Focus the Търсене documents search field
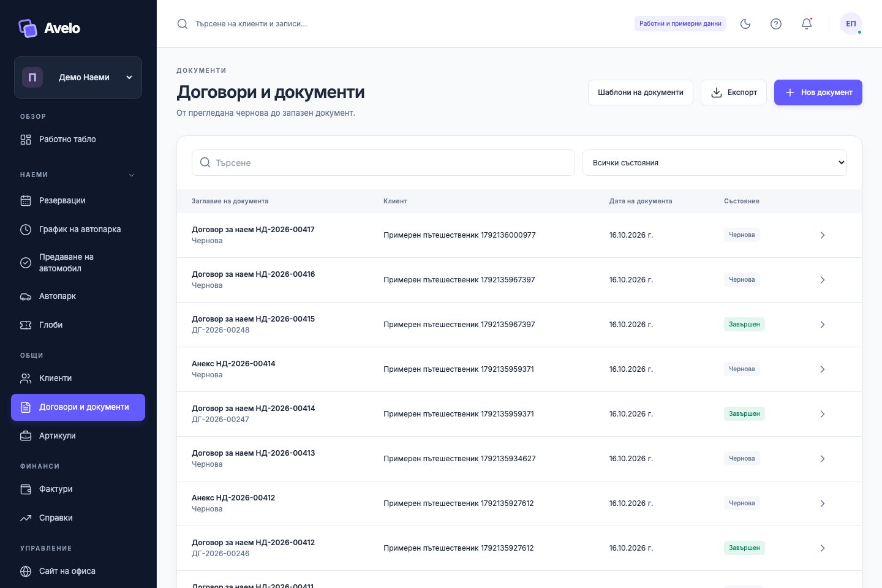 (x=383, y=163)
